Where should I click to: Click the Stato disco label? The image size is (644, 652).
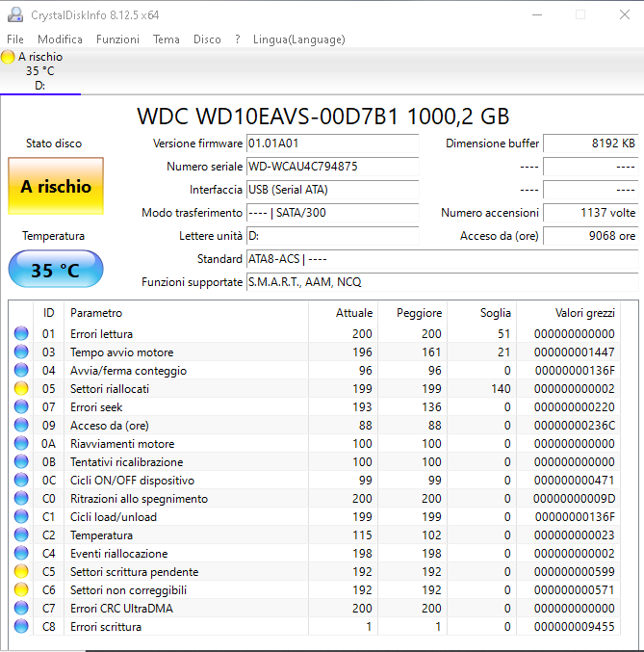click(54, 143)
